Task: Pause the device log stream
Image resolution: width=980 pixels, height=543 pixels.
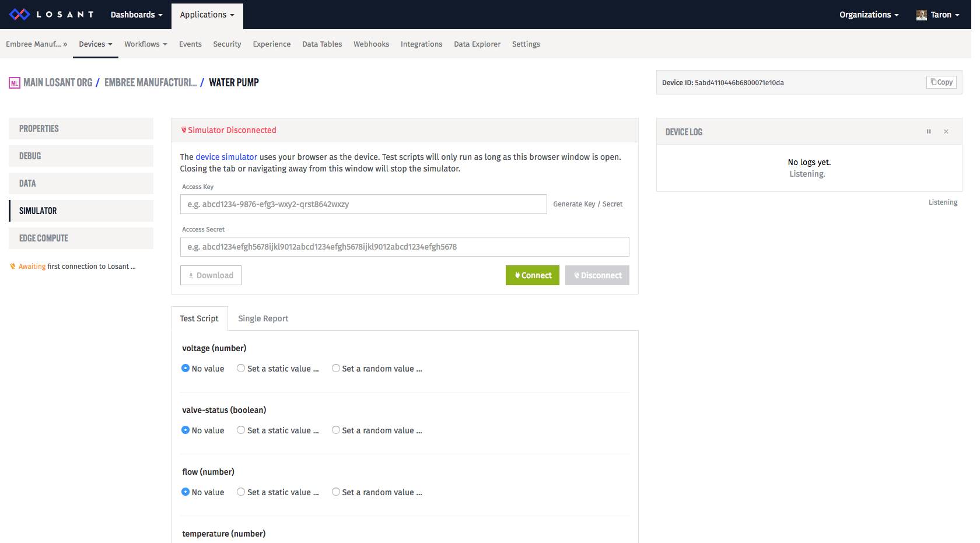Action: [929, 132]
